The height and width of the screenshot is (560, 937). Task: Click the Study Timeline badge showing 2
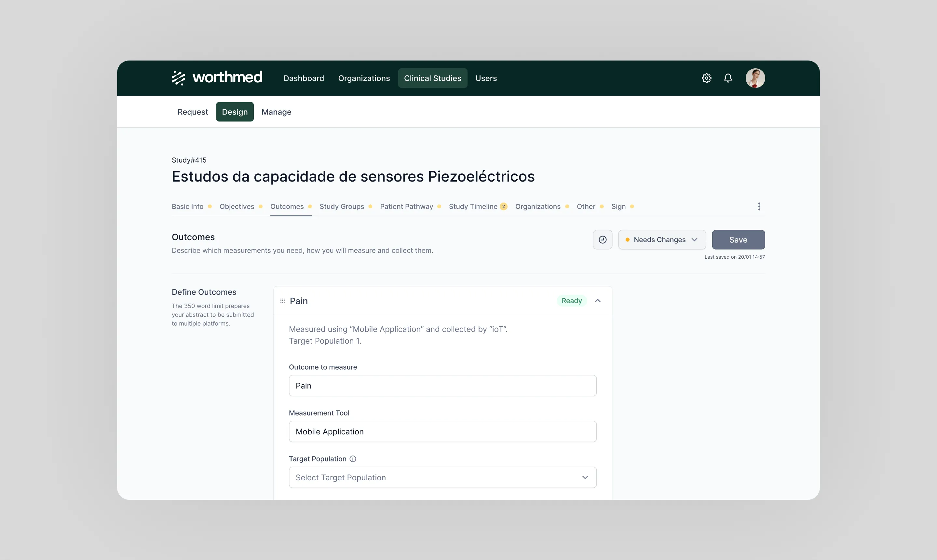pyautogui.click(x=503, y=206)
